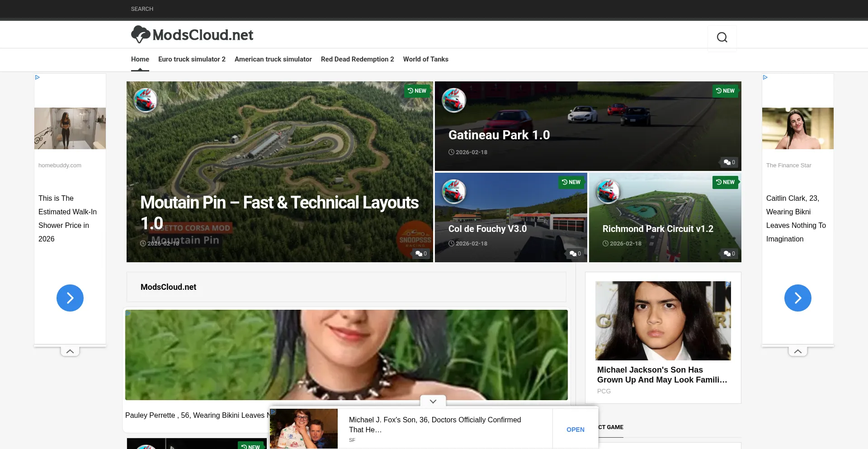868x449 pixels.
Task: Click Assetto Corsa avatar on Col de Fouchy card
Action: pyautogui.click(x=454, y=191)
